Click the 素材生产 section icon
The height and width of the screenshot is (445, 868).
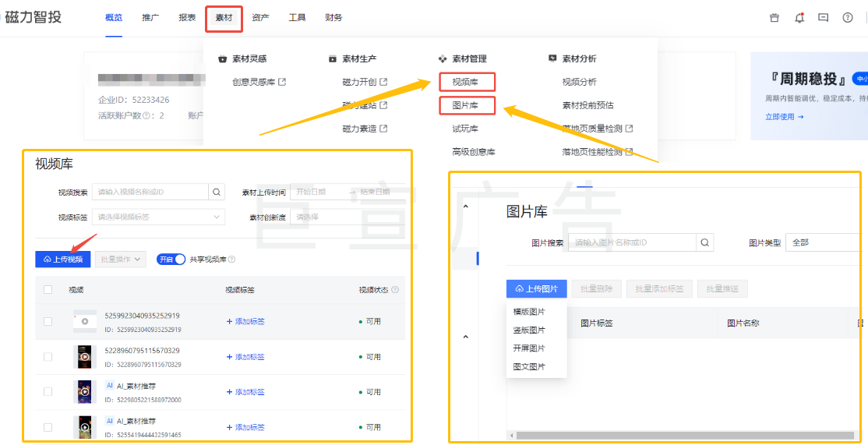tap(333, 58)
